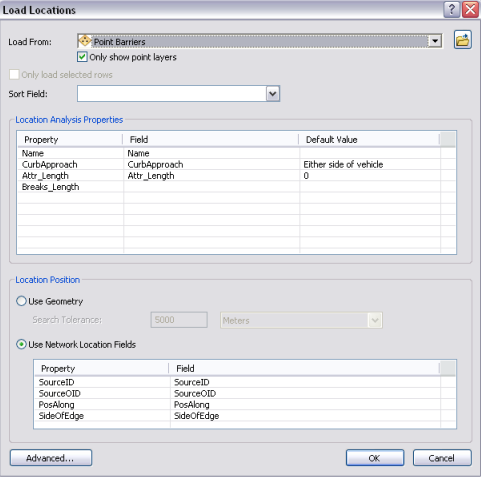Toggle Only show point layers checkbox

click(x=82, y=57)
